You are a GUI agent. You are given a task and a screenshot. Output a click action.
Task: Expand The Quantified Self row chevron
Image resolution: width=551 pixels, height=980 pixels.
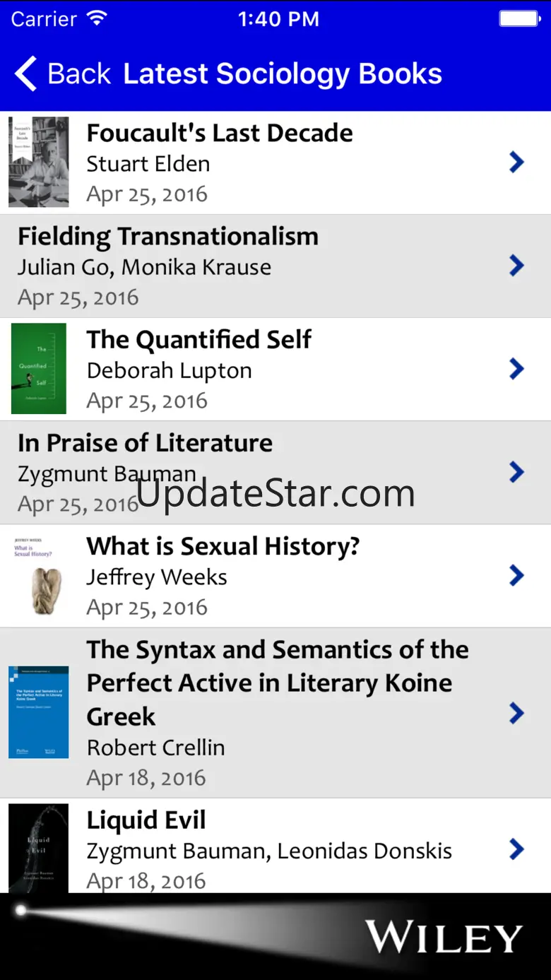coord(516,369)
